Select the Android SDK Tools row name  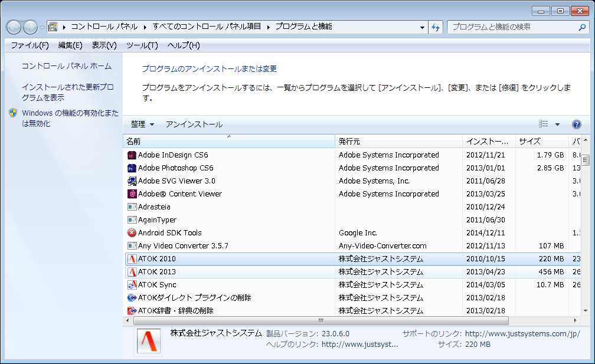(170, 233)
